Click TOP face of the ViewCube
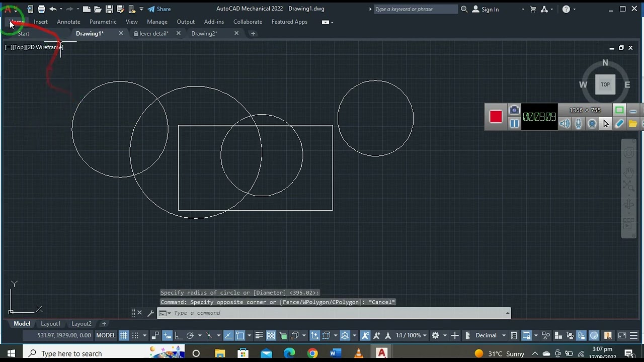 click(605, 84)
